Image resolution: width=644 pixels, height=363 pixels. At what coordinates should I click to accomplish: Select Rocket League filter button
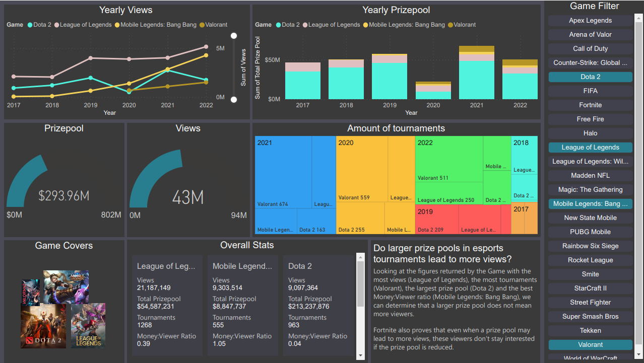point(590,260)
